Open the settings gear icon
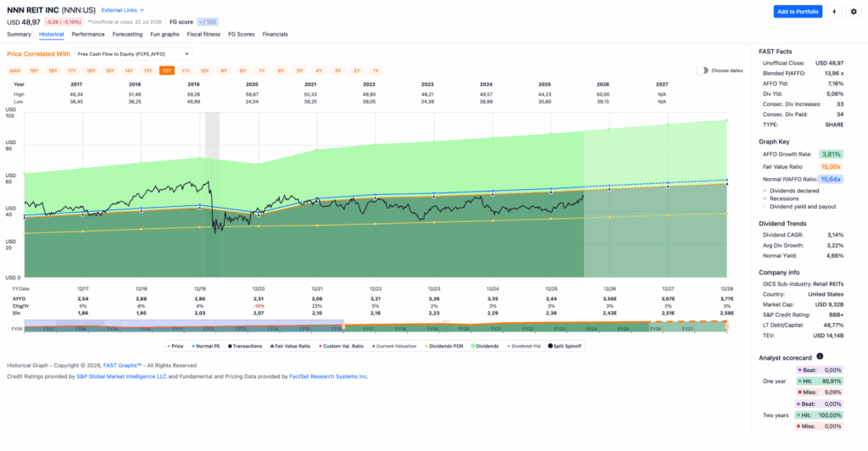Screen dimensions: 868x451 click(854, 12)
